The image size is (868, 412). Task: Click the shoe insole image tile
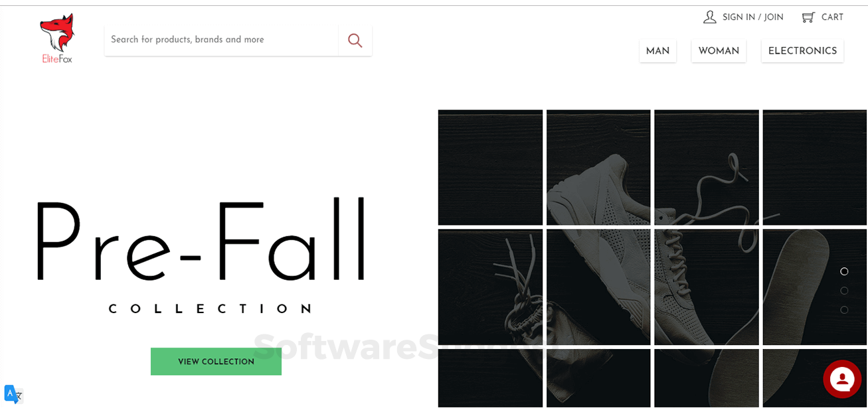coord(814,287)
